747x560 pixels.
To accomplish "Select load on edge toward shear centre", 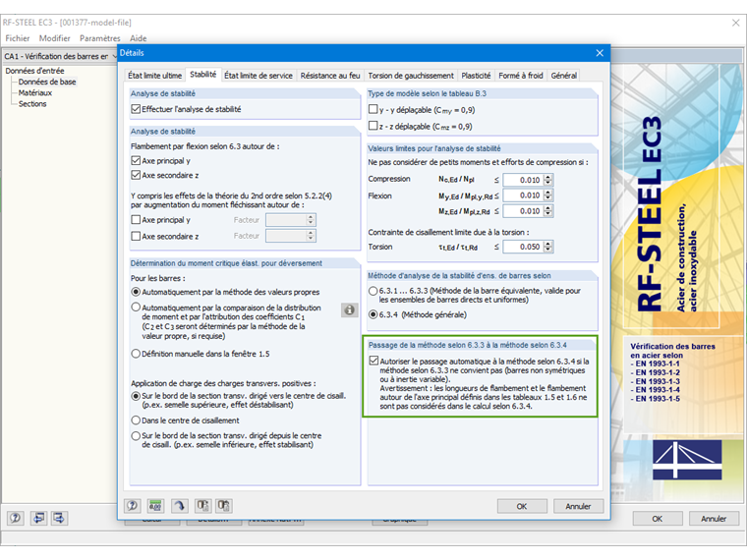I will 136,396.
